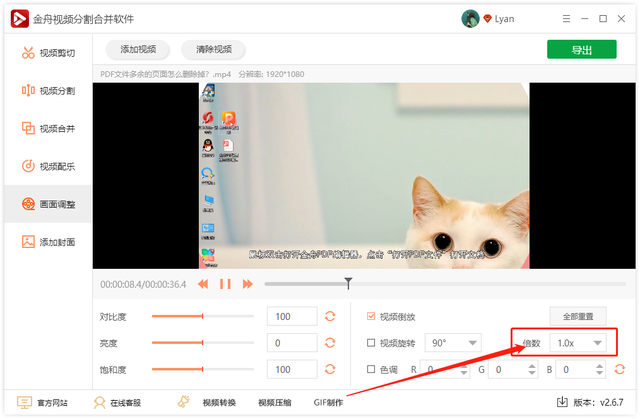Click the split icon of 视频分割
This screenshot has height=419, width=640.
click(x=28, y=90)
